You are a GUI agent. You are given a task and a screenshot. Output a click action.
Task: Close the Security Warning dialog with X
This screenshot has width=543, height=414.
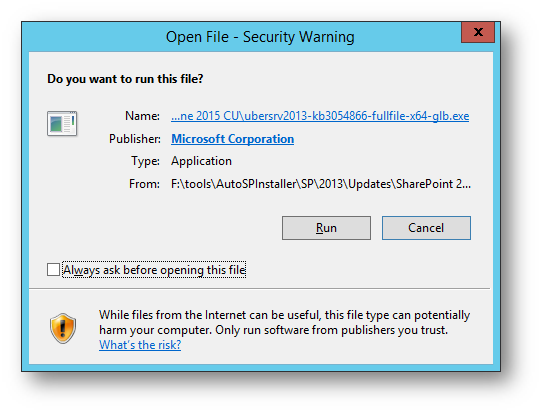click(478, 33)
